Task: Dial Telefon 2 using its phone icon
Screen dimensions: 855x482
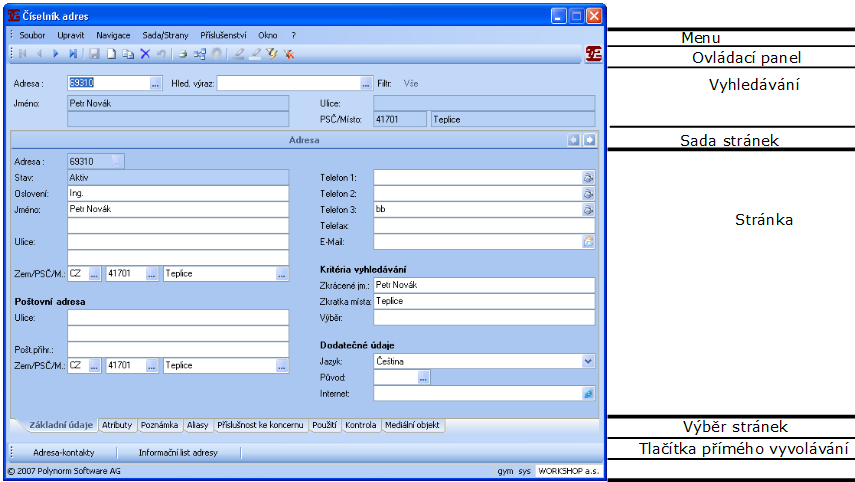Action: click(x=588, y=194)
